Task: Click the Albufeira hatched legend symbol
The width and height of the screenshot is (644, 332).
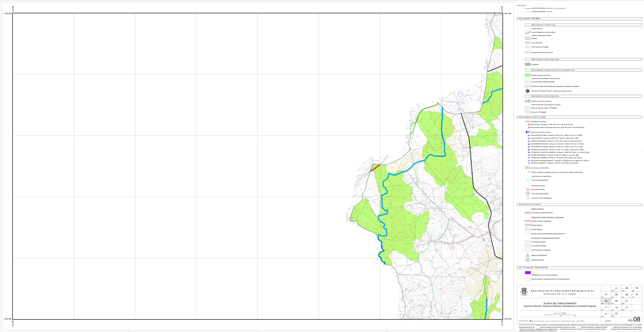Action: coord(528,39)
